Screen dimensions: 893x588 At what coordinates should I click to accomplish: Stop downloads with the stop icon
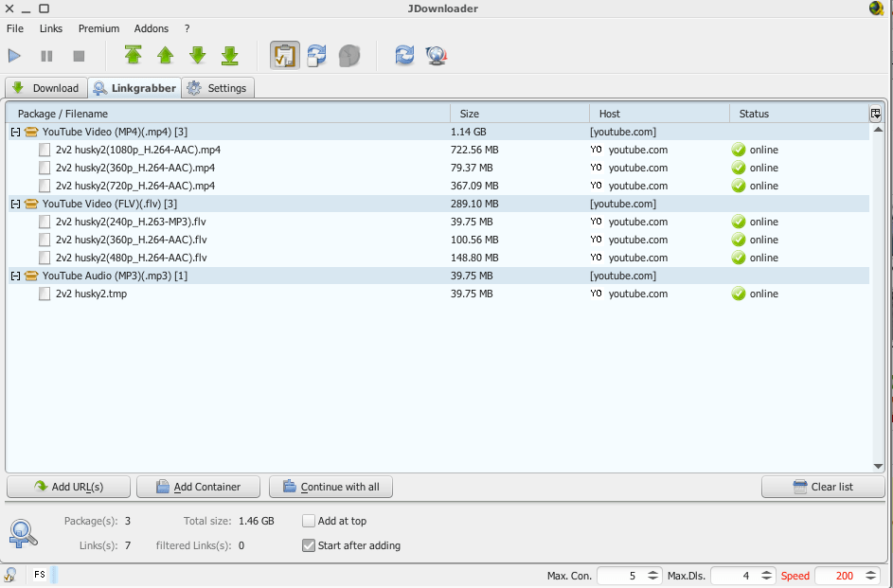[x=79, y=56]
